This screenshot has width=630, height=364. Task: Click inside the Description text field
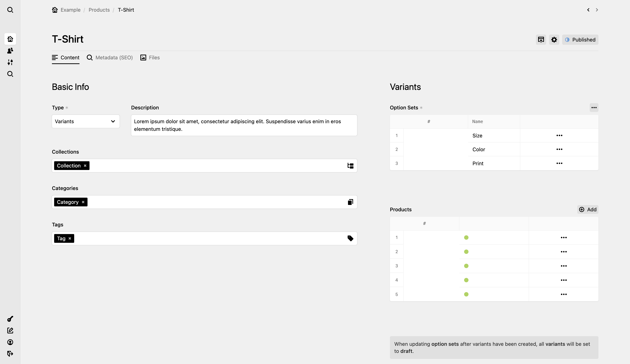[x=244, y=125]
